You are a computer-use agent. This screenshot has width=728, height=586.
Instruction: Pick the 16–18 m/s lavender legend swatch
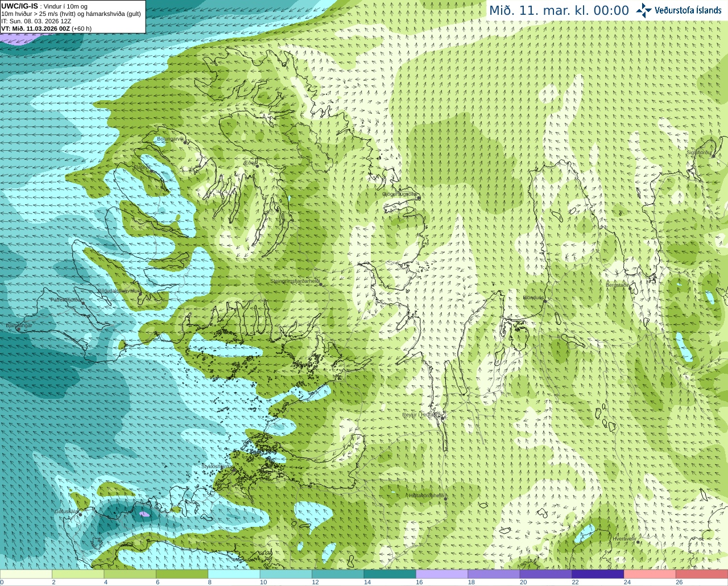(x=442, y=575)
